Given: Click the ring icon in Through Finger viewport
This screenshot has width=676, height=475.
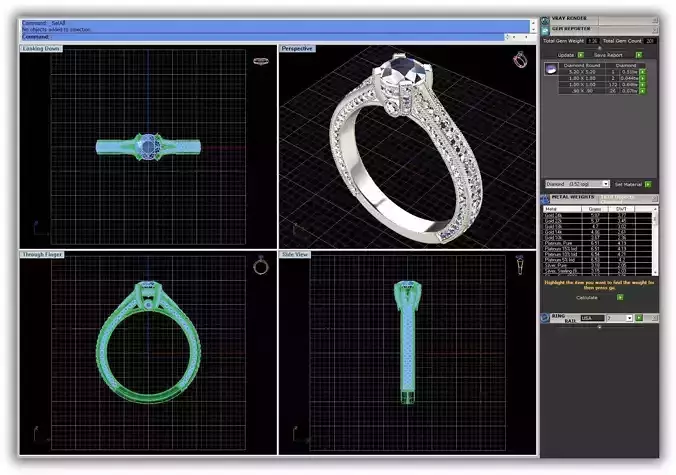Looking at the screenshot, I should 260,265.
